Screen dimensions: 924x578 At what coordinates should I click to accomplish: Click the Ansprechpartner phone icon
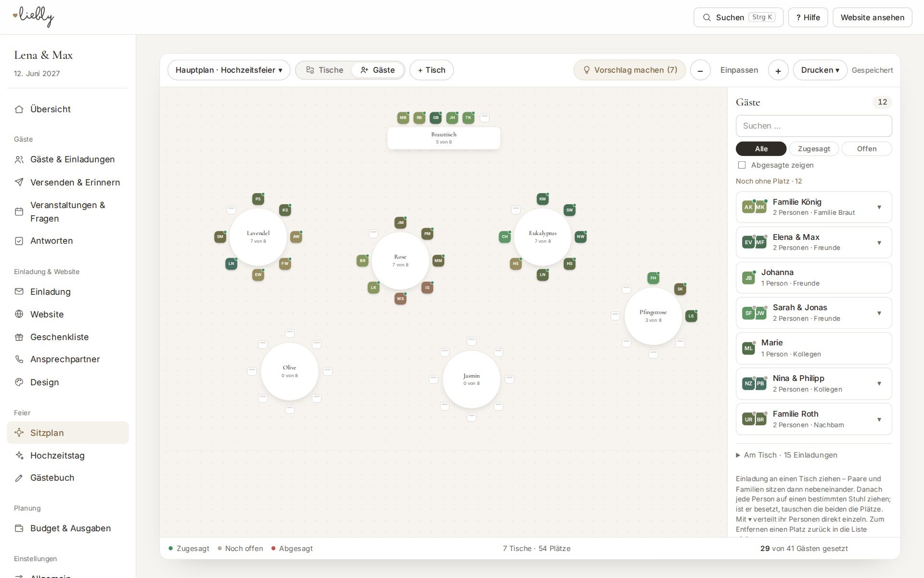click(x=19, y=359)
